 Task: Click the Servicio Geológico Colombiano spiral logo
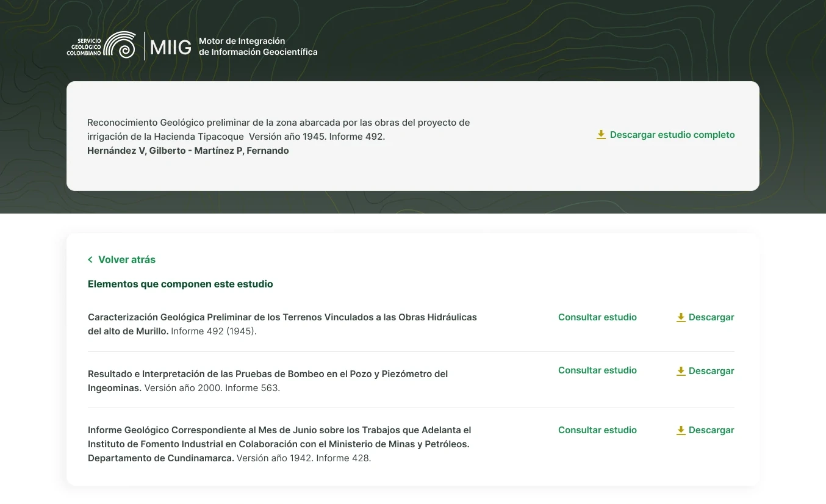coord(120,45)
